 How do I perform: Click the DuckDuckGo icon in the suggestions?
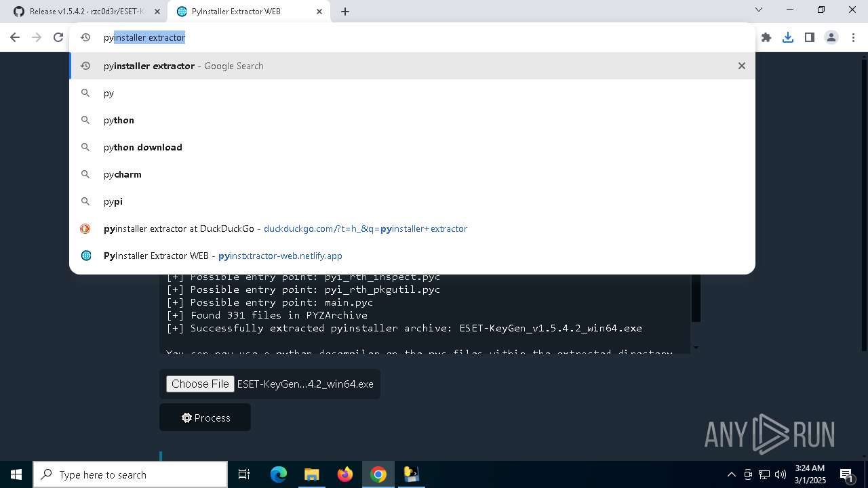[x=85, y=228]
